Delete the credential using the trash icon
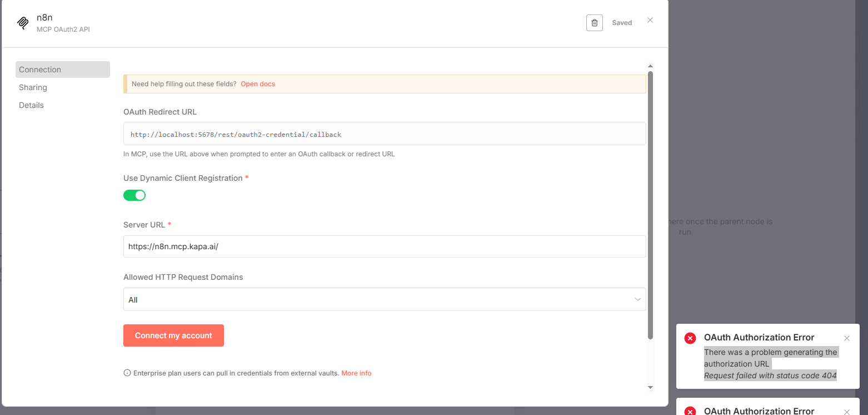Screen dimensions: 868x415 (595, 23)
